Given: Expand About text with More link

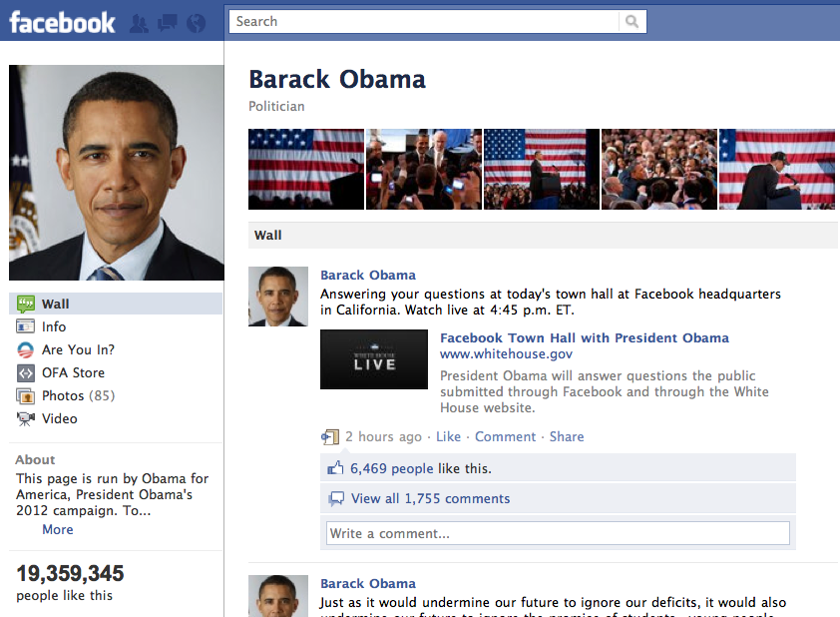Looking at the screenshot, I should pyautogui.click(x=58, y=529).
